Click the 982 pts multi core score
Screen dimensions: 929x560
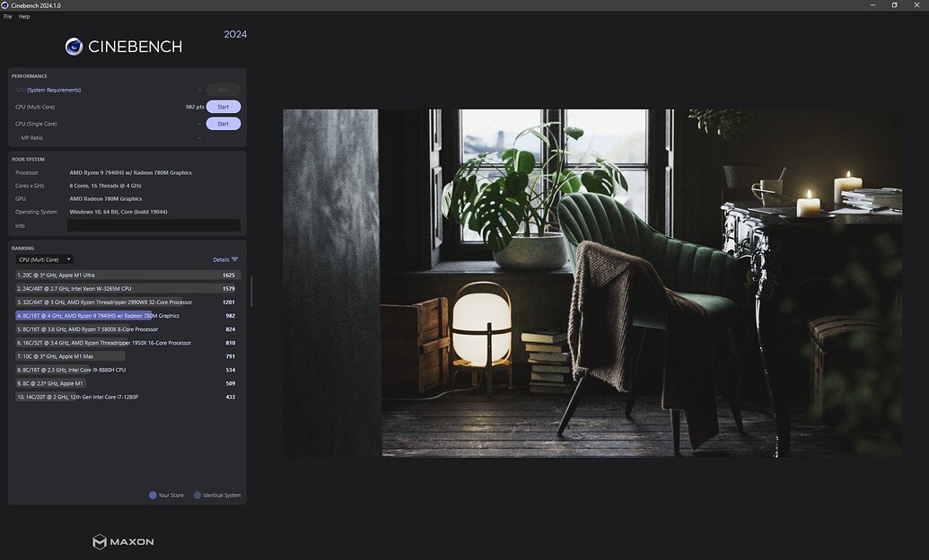tap(195, 108)
